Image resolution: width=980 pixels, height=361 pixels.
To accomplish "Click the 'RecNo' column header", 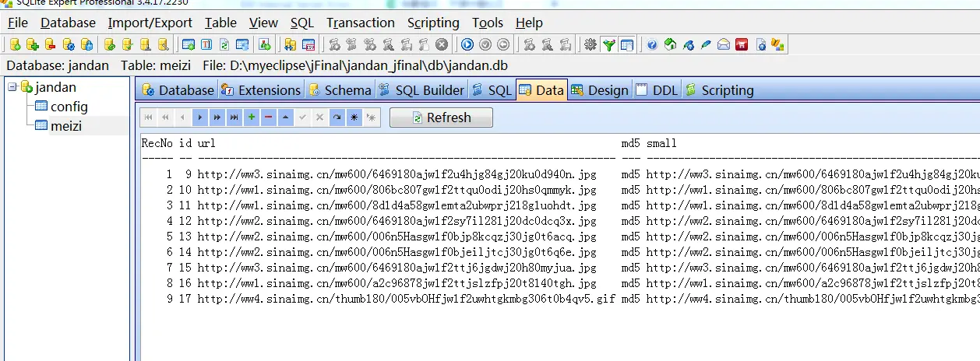I will point(157,143).
